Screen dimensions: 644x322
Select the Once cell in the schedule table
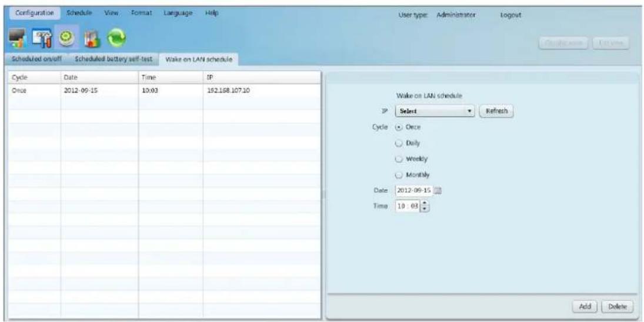tap(35, 90)
